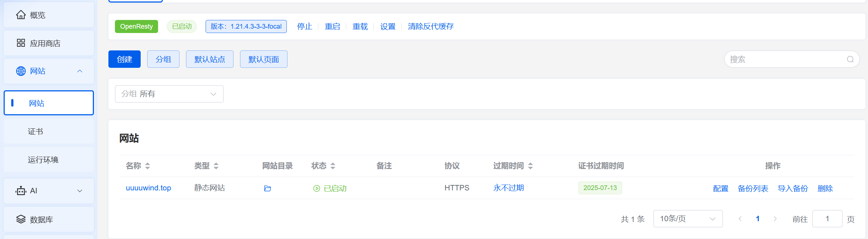Open the 证书 submenu item
868x239 pixels.
[x=49, y=131]
